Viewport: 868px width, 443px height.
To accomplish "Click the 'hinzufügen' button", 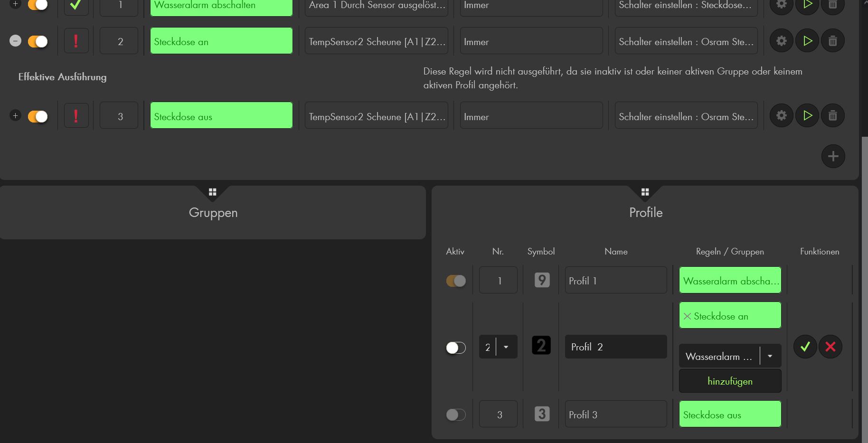I will [730, 381].
